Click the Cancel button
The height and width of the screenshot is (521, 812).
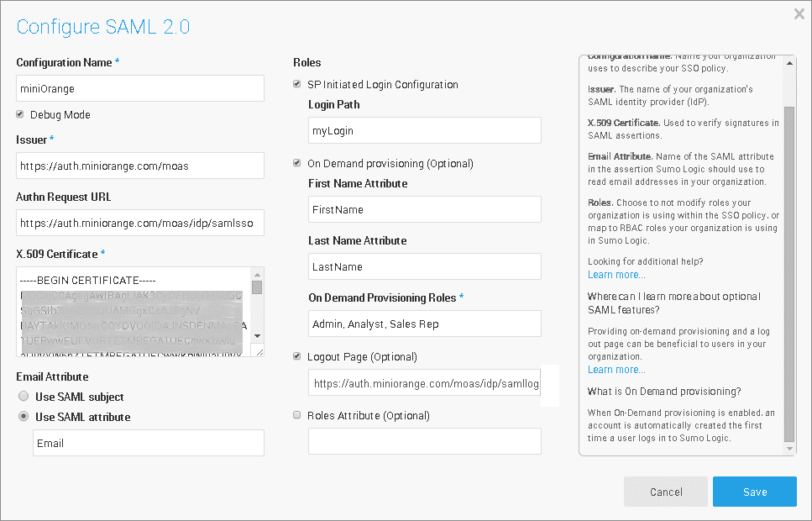pos(665,492)
